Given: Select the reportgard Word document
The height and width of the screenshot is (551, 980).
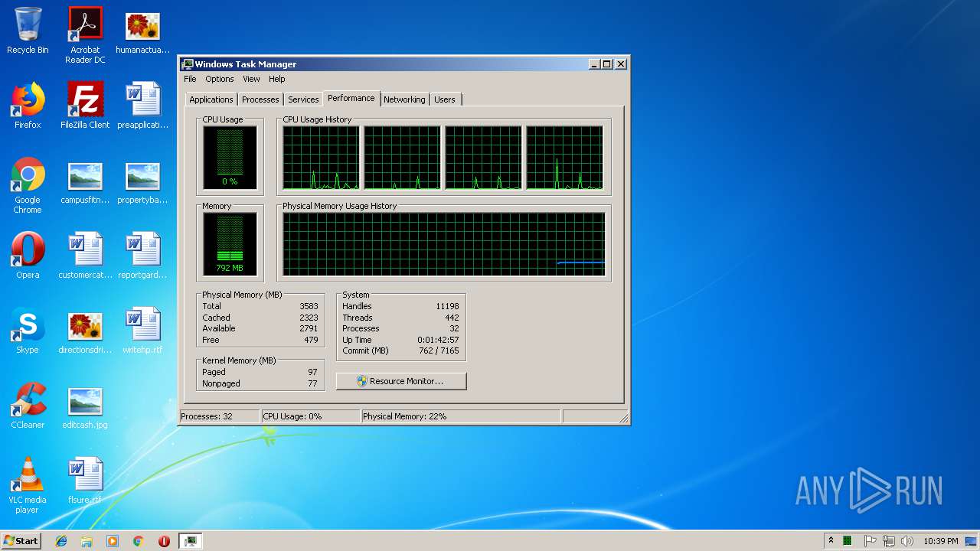Looking at the screenshot, I should [142, 256].
